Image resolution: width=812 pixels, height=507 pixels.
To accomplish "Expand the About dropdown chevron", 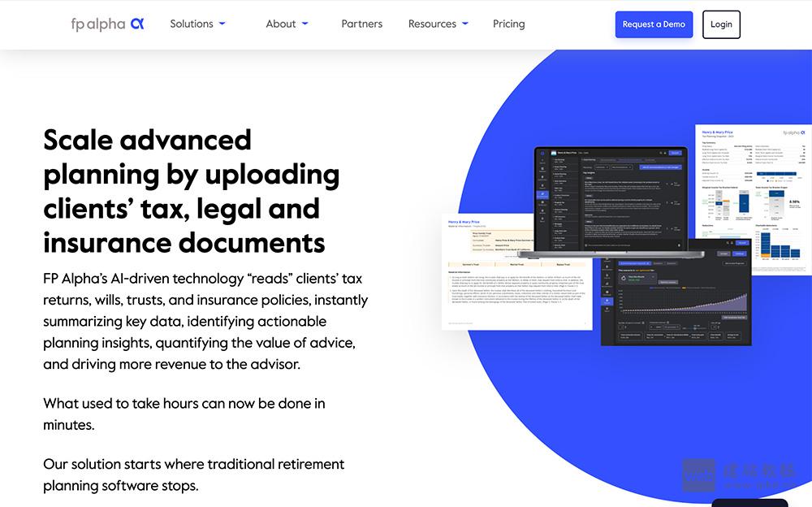I will 305,24.
